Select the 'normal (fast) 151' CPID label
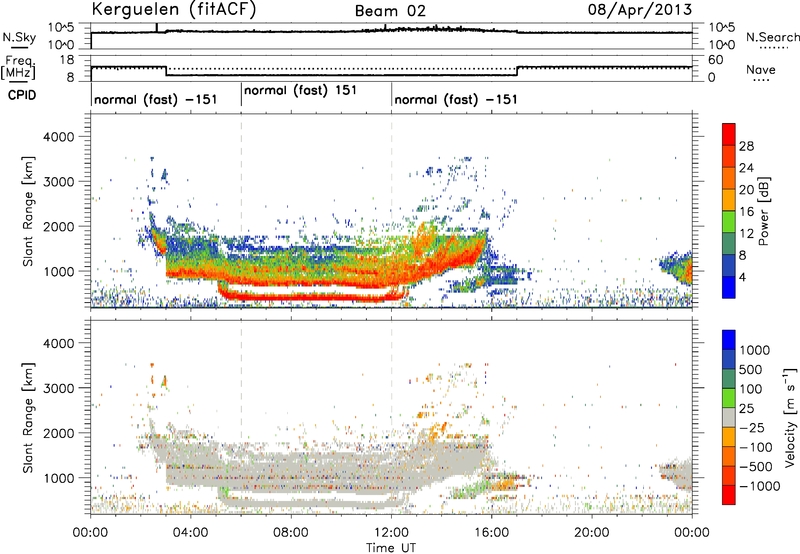Image resolution: width=800 pixels, height=554 pixels. tap(301, 90)
